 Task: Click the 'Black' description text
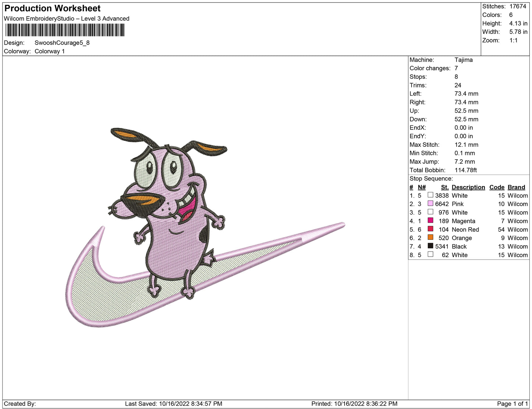point(459,246)
